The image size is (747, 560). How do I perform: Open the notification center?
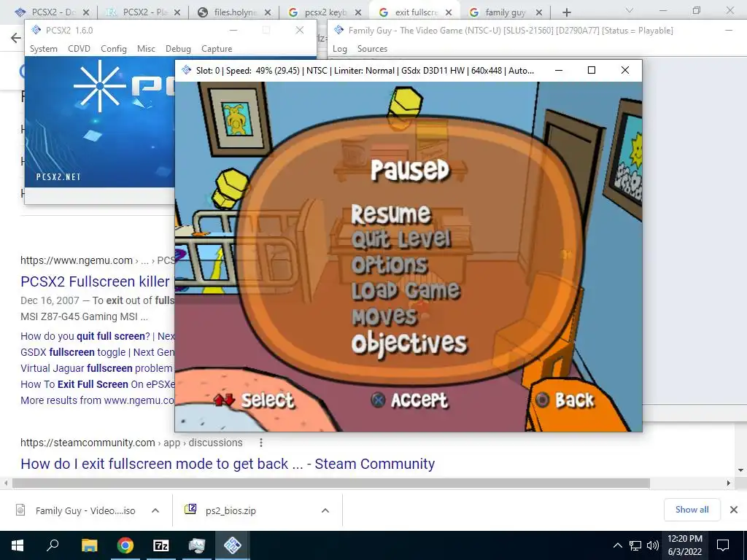tap(723, 545)
